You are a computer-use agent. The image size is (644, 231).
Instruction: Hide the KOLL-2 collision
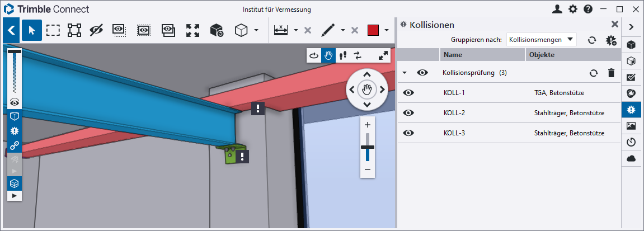click(408, 113)
